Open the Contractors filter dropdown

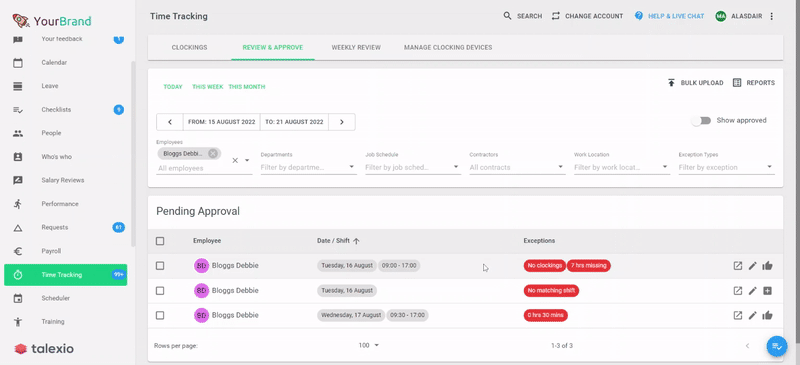[560, 167]
